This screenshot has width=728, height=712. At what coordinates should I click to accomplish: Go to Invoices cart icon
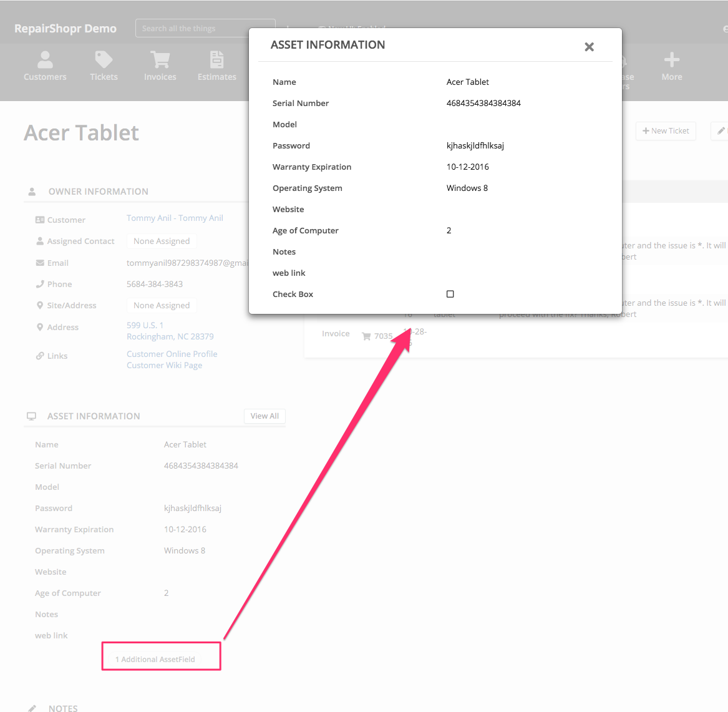pyautogui.click(x=160, y=60)
